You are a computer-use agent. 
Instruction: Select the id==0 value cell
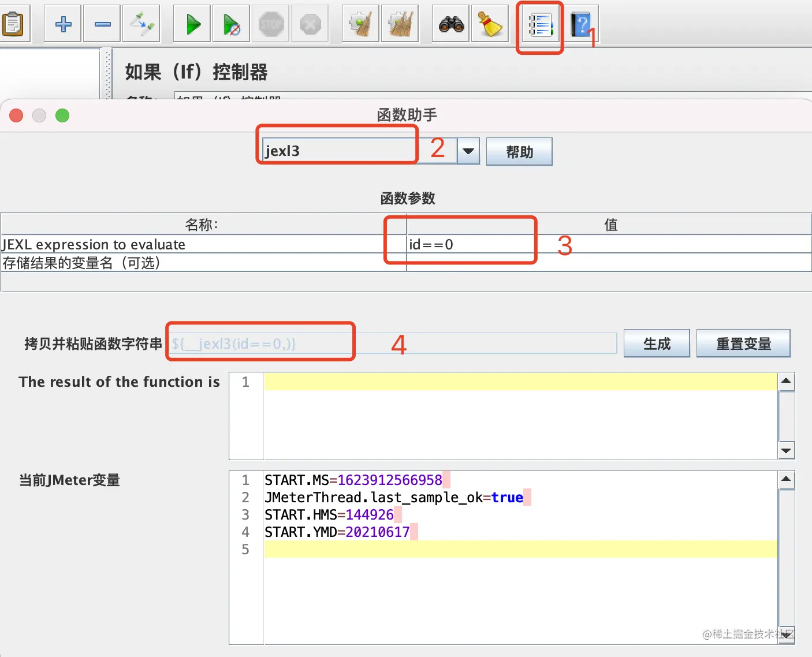609,244
